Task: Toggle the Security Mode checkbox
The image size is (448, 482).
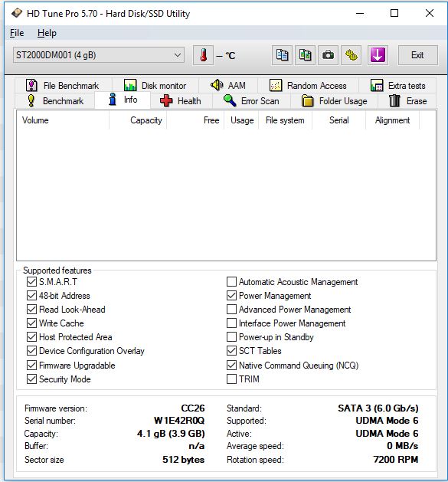Action: 31,379
